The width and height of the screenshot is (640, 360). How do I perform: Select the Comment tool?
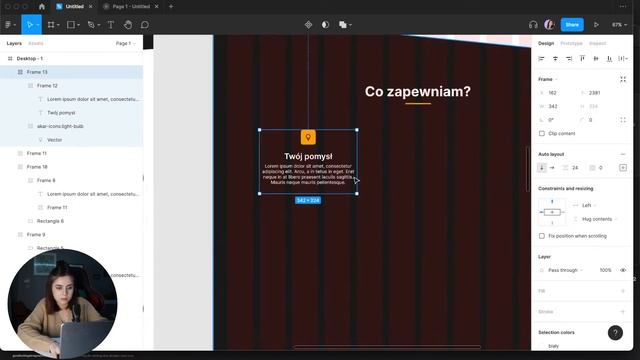[144, 25]
